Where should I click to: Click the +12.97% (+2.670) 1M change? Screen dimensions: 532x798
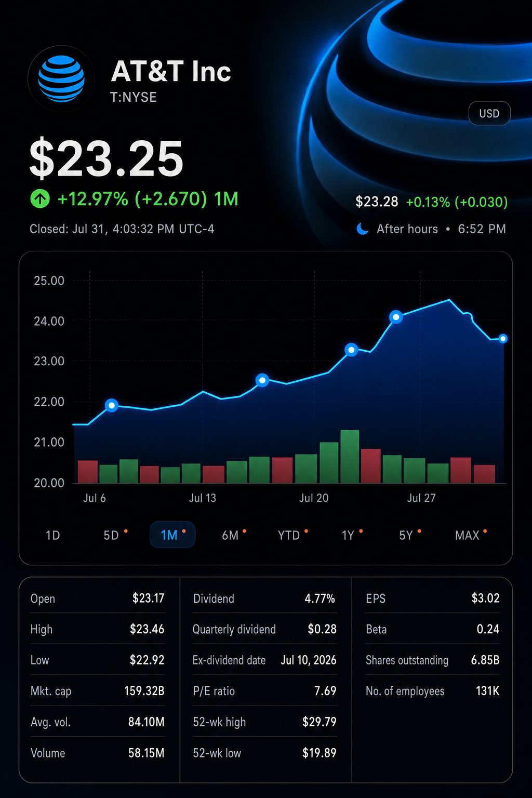point(148,198)
